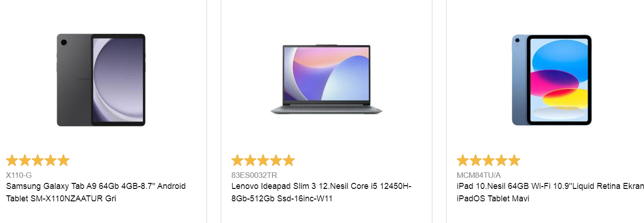Click the first rating star for iPad 10.Nesil
644x223 pixels.
point(463,160)
